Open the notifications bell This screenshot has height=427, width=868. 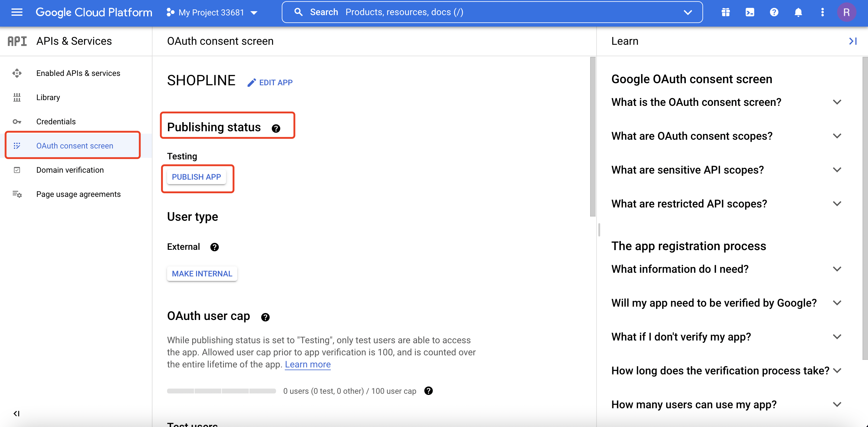[798, 12]
